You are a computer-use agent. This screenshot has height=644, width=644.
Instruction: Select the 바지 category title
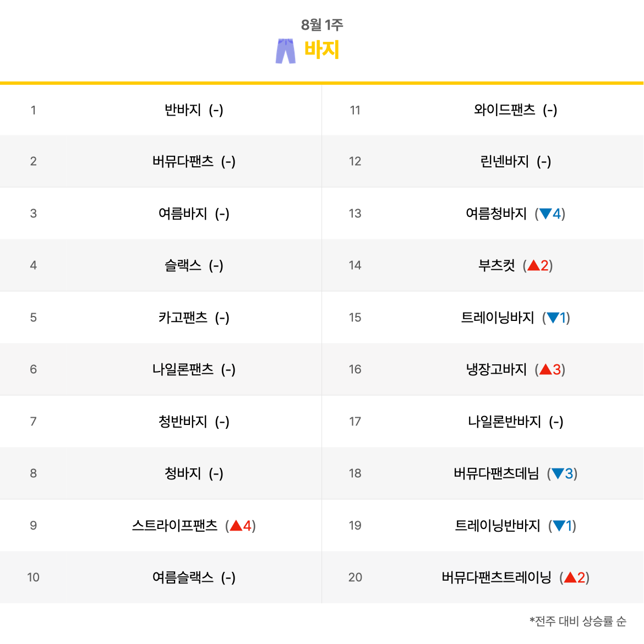pos(321,50)
